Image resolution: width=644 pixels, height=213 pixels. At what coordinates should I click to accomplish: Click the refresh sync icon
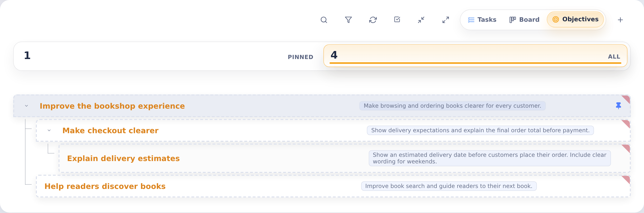point(373,20)
